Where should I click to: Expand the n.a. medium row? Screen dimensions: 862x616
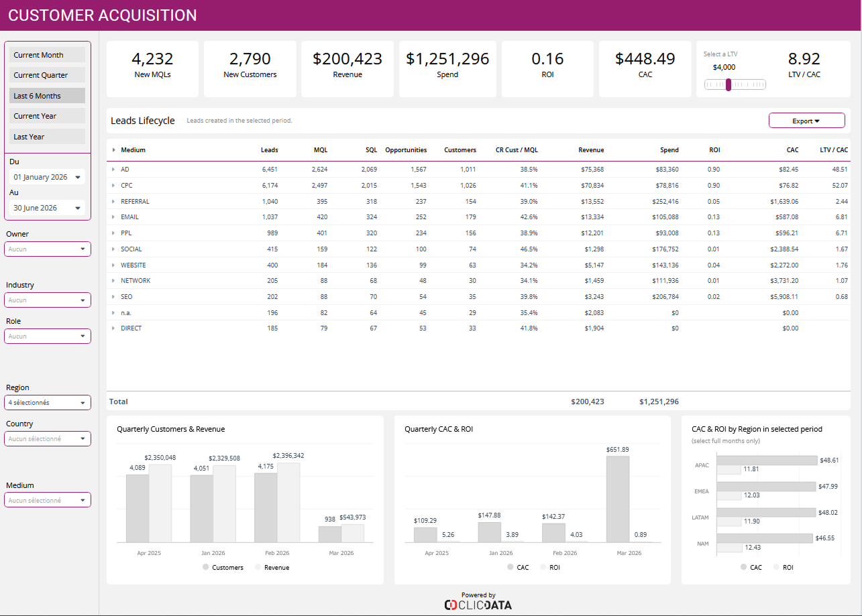coord(114,312)
